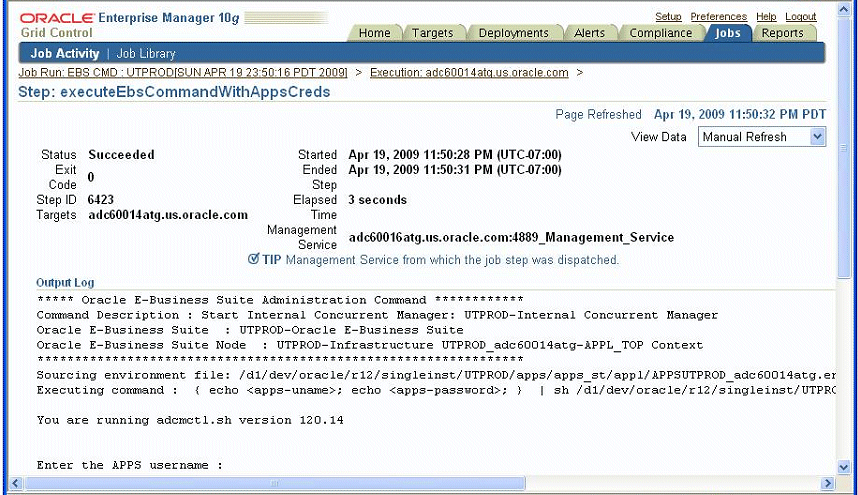Open the Home tab

point(375,33)
